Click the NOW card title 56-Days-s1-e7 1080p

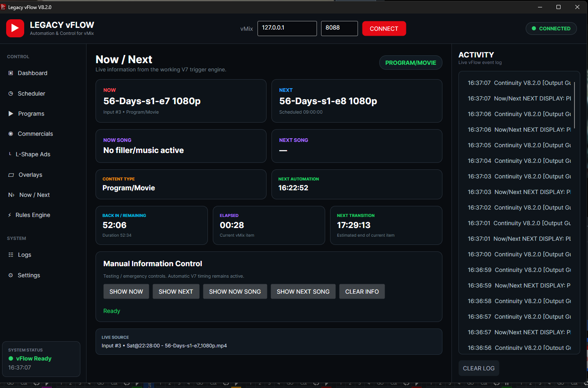point(152,101)
